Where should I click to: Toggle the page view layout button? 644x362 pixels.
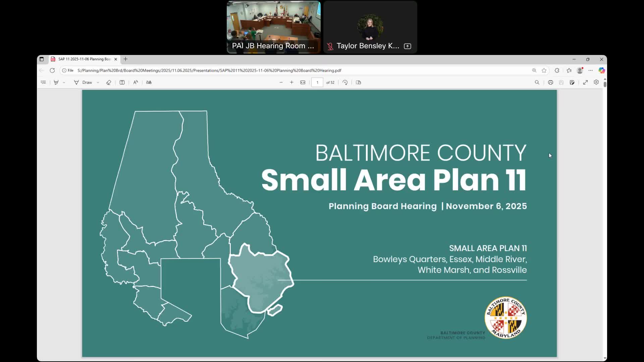click(358, 82)
